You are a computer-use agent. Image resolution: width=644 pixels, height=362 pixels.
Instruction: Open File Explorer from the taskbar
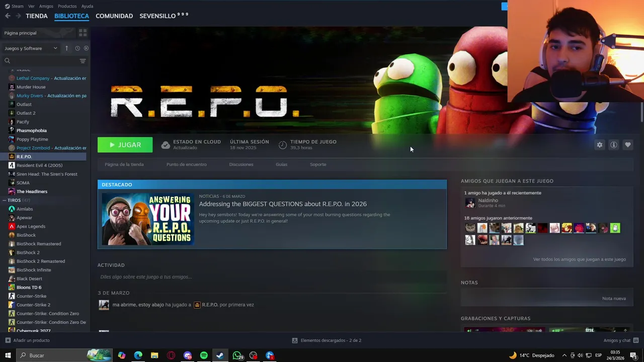154,355
